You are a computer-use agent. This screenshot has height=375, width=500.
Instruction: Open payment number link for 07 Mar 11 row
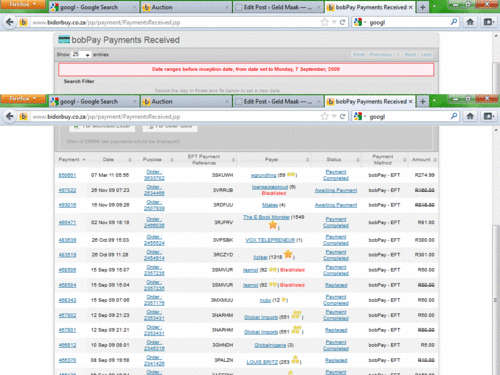(67, 175)
